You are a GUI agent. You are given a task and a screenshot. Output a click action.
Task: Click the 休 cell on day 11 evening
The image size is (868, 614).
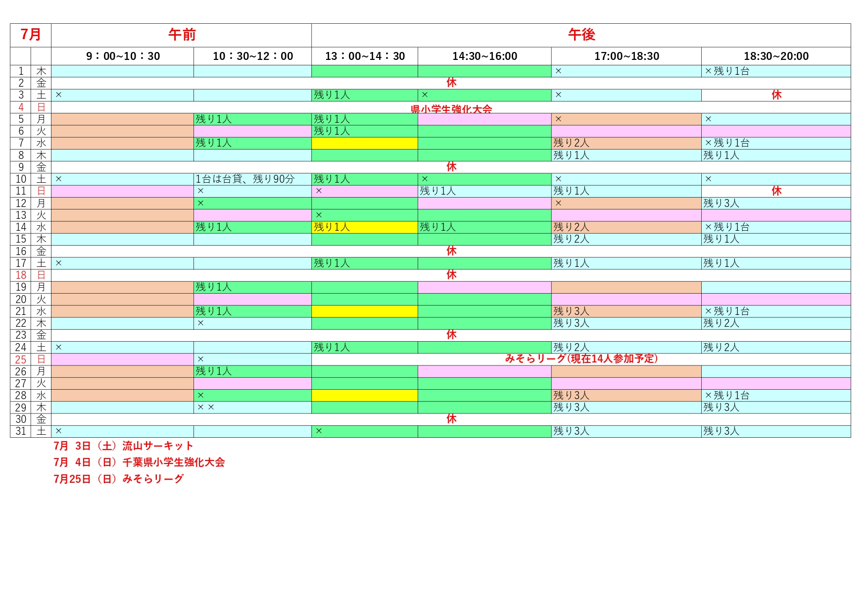[x=776, y=191]
